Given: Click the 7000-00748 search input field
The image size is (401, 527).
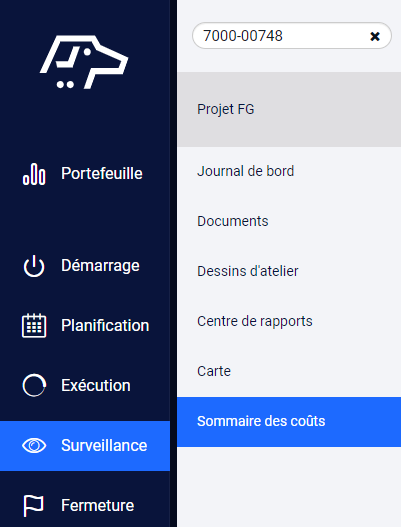Looking at the screenshot, I should (291, 36).
